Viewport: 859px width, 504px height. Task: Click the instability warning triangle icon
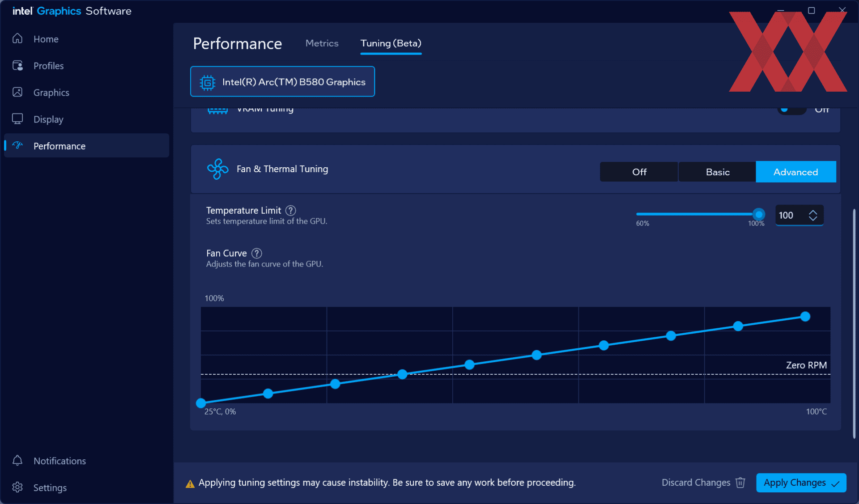click(190, 483)
